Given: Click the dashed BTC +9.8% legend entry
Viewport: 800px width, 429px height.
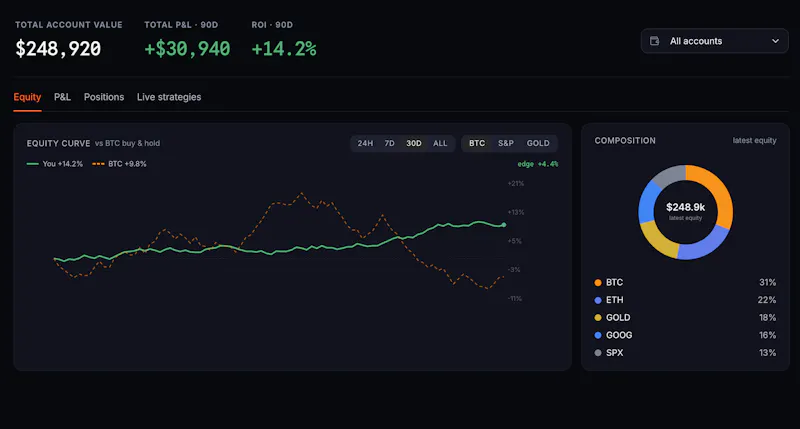Looking at the screenshot, I should [119, 164].
